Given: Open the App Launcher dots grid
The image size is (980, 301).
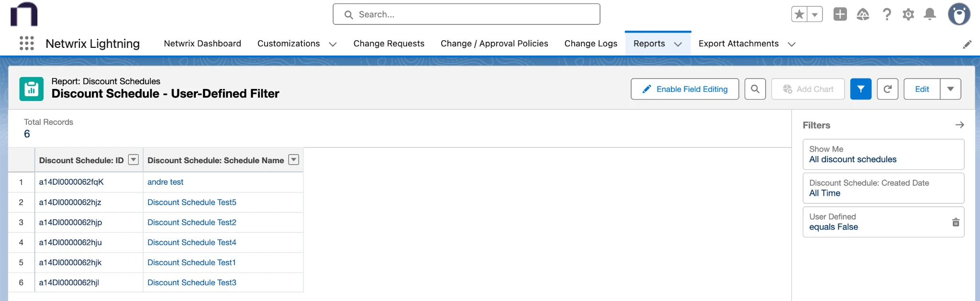Looking at the screenshot, I should click(x=27, y=44).
